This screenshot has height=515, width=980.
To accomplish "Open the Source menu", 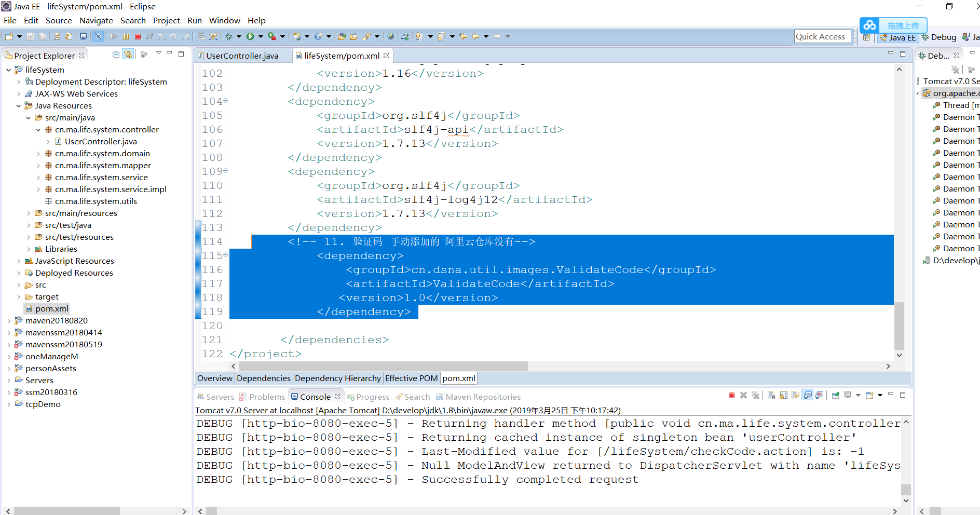I will [x=59, y=20].
